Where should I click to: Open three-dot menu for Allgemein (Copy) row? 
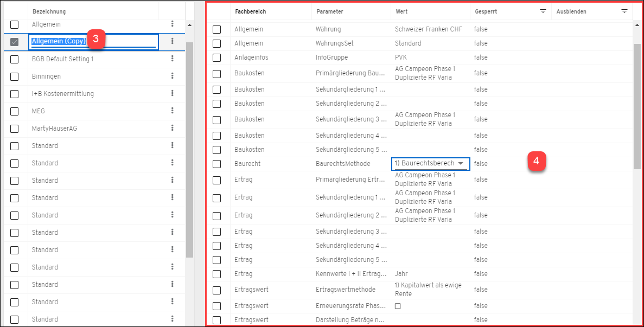pos(173,41)
